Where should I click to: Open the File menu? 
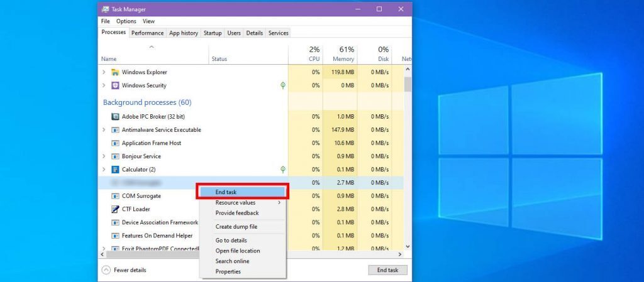coord(106,21)
